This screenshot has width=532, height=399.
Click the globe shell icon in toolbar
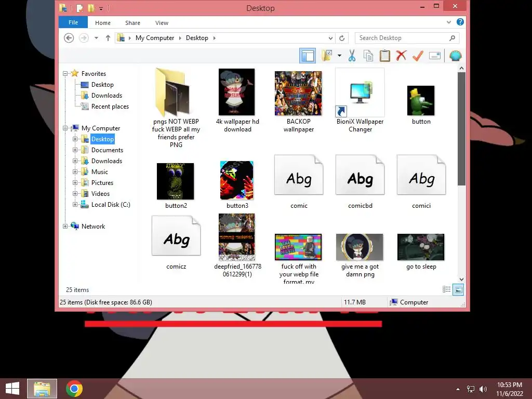[455, 56]
